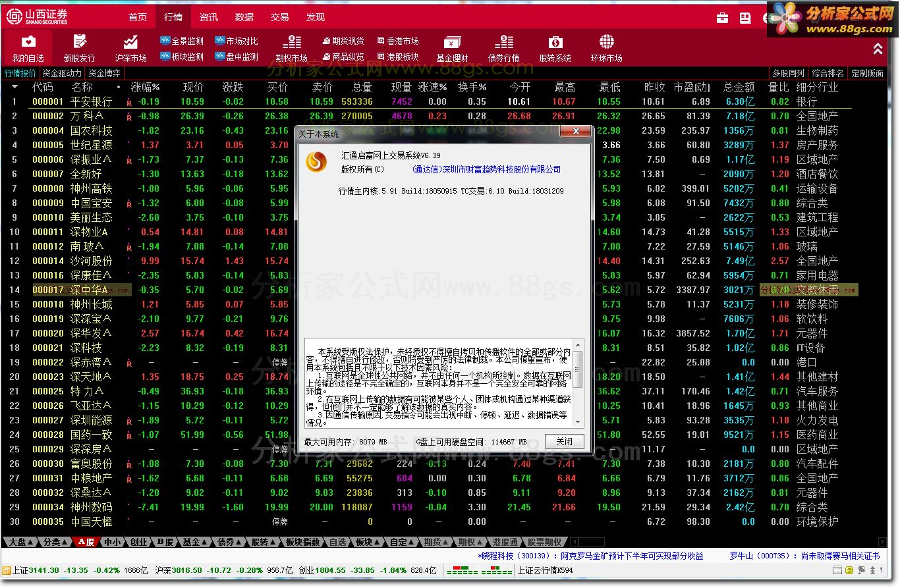900x588 pixels.
Task: Open 板块监测 sector monitor
Action: tap(182, 57)
